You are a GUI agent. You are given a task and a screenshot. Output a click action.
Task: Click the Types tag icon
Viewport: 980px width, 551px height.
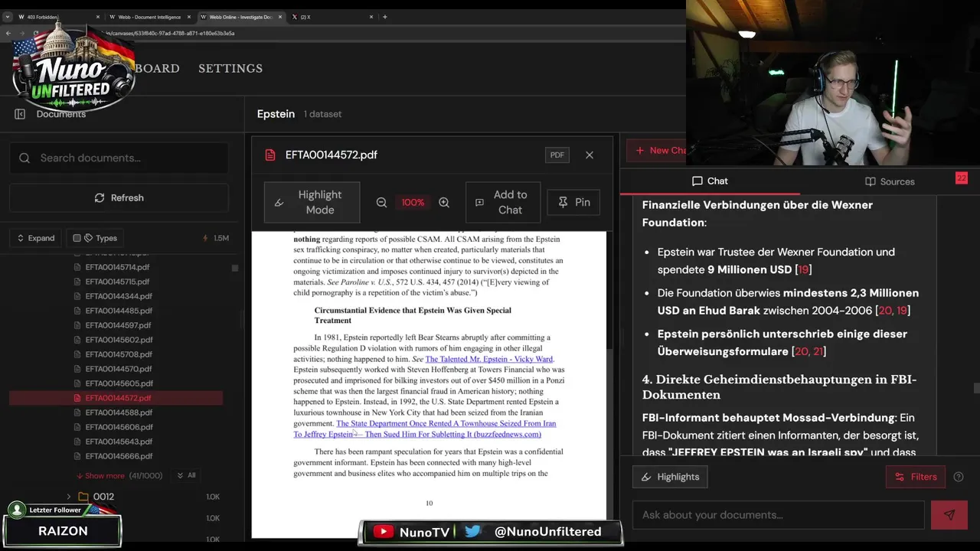pyautogui.click(x=89, y=238)
